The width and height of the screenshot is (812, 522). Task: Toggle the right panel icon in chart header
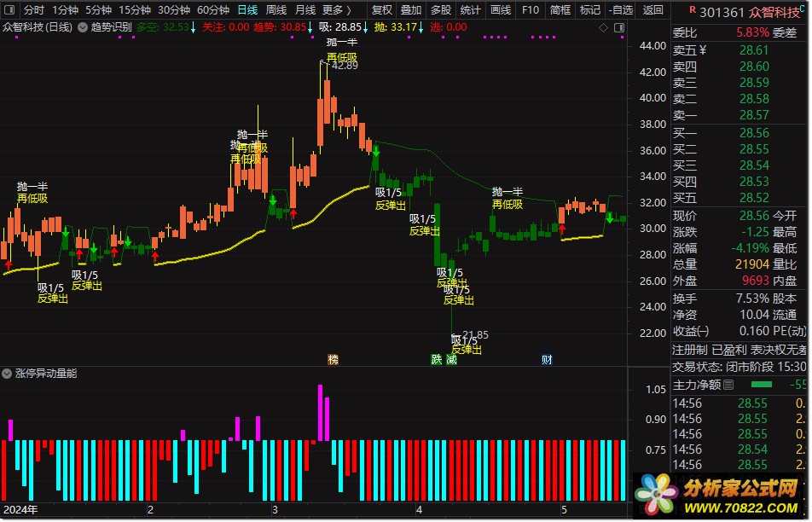pyautogui.click(x=619, y=28)
